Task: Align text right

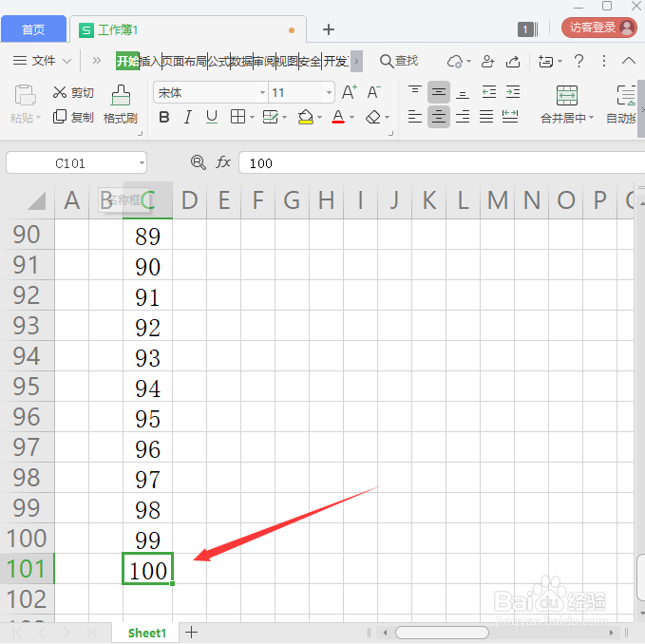Action: [x=463, y=117]
